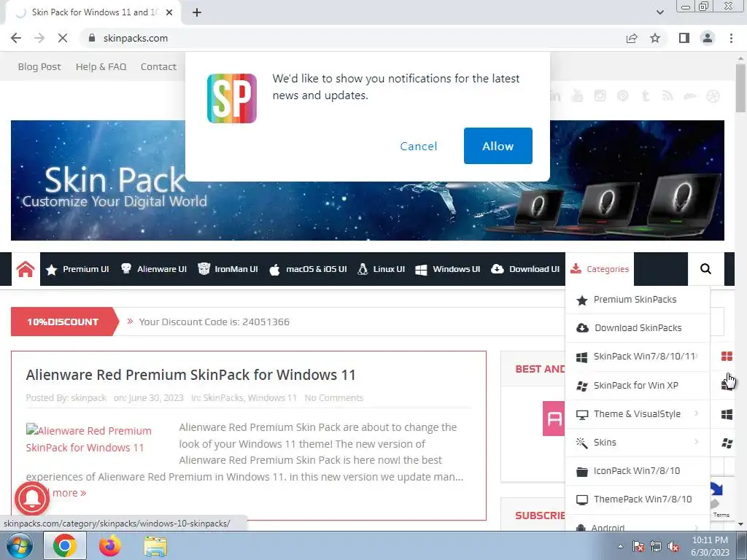Choose IconPack Win7/8/10 entry
The width and height of the screenshot is (747, 560).
point(638,471)
